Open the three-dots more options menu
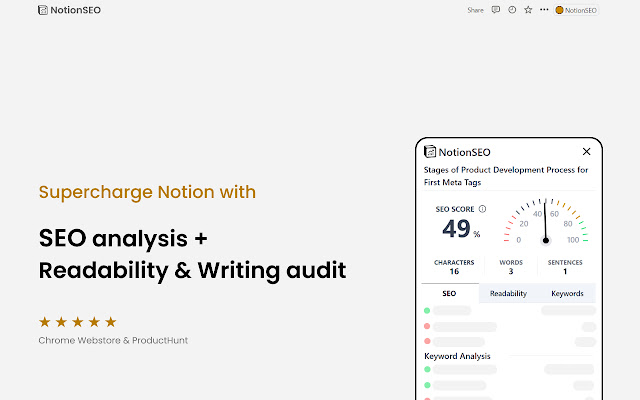 544,9
